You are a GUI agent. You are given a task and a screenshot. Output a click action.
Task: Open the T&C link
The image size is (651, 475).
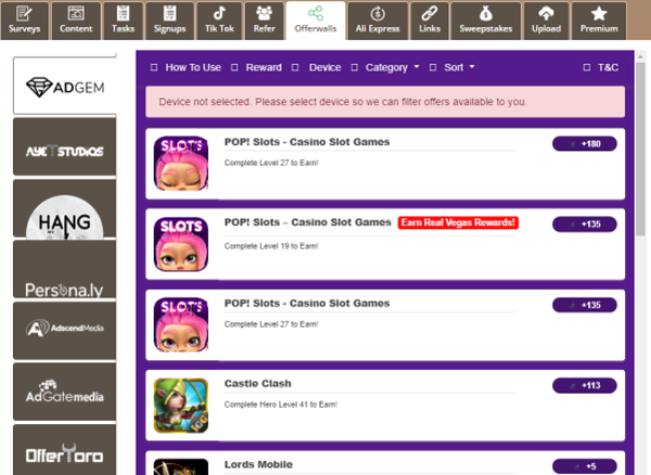click(x=608, y=67)
